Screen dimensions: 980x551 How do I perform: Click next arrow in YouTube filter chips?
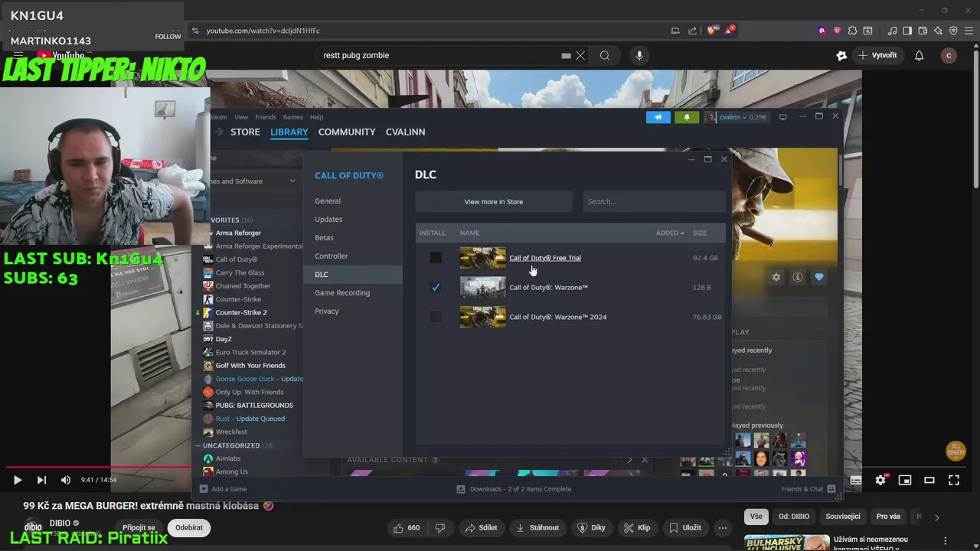coord(936,517)
